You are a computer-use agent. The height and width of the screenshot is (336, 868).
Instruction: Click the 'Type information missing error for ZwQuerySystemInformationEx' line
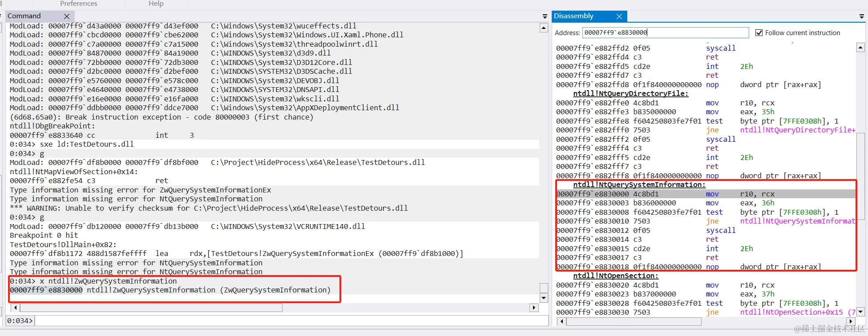[141, 190]
